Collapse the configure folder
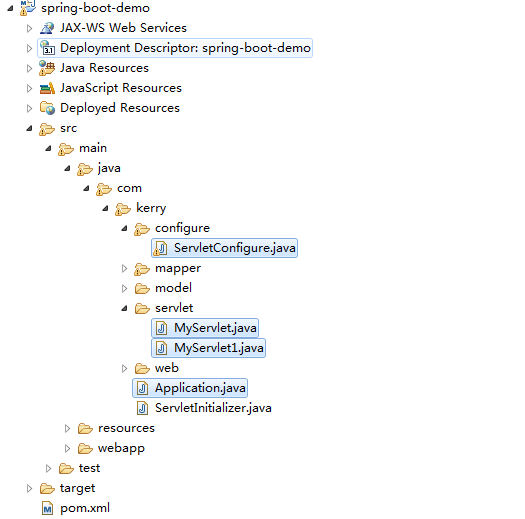The width and height of the screenshot is (525, 519). pyautogui.click(x=125, y=228)
